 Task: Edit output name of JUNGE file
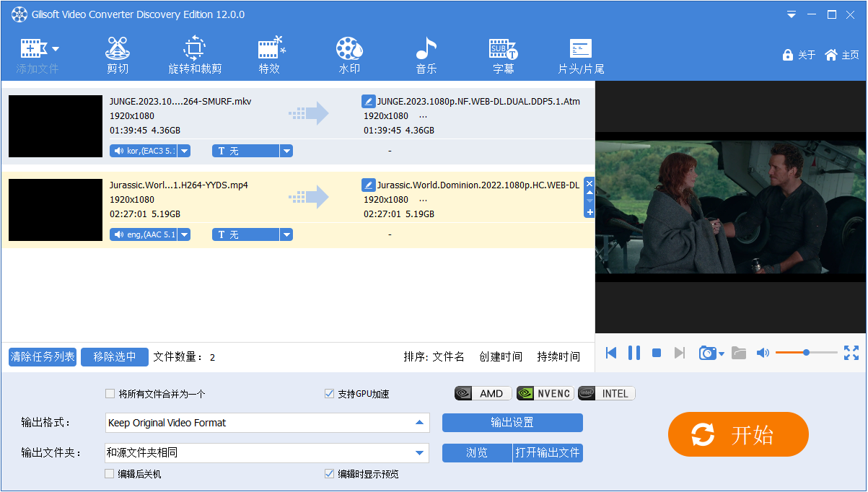pyautogui.click(x=368, y=102)
